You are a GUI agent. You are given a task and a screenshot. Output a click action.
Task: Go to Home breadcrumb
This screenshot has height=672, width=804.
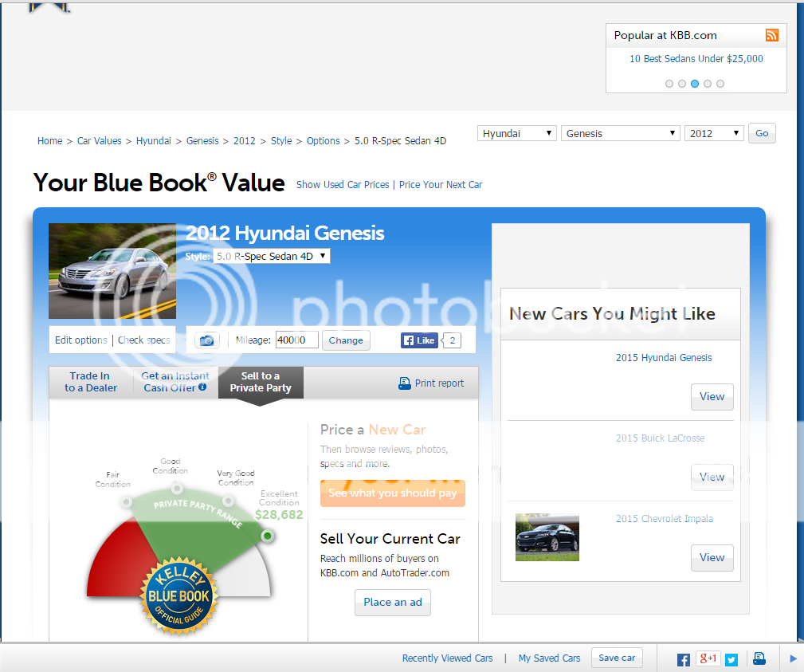(x=49, y=140)
